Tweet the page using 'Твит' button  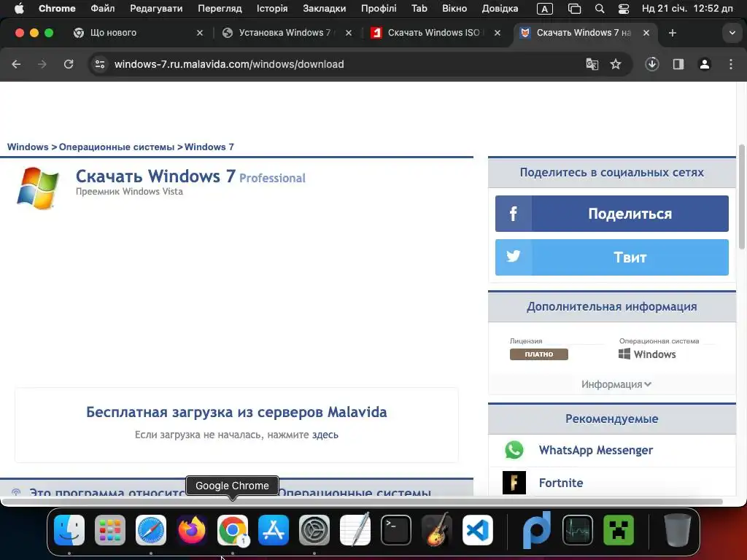click(612, 257)
